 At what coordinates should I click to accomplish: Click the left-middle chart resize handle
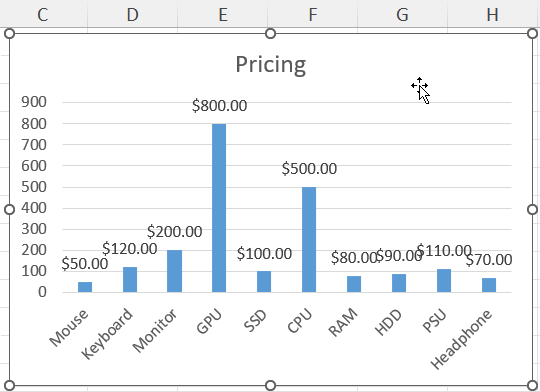[x=10, y=209]
